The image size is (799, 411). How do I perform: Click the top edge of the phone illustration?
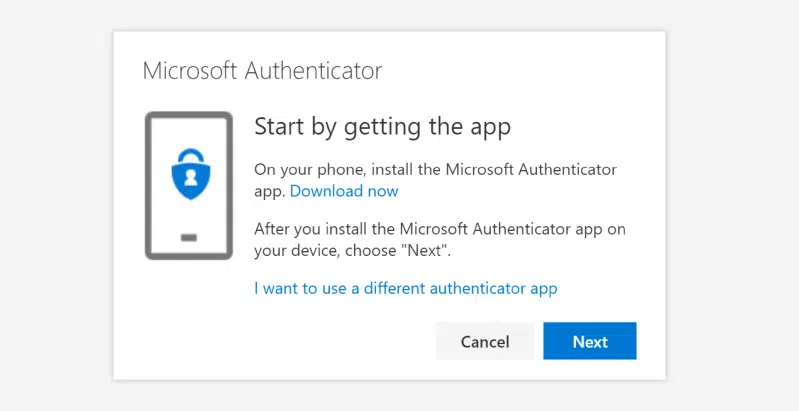[x=189, y=115]
